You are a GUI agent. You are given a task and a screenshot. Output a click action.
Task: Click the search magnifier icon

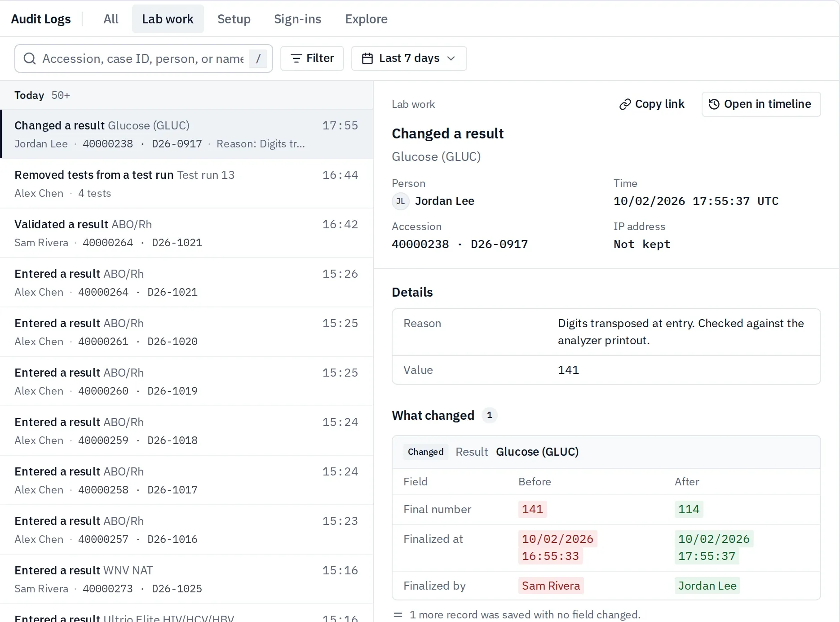coord(30,58)
